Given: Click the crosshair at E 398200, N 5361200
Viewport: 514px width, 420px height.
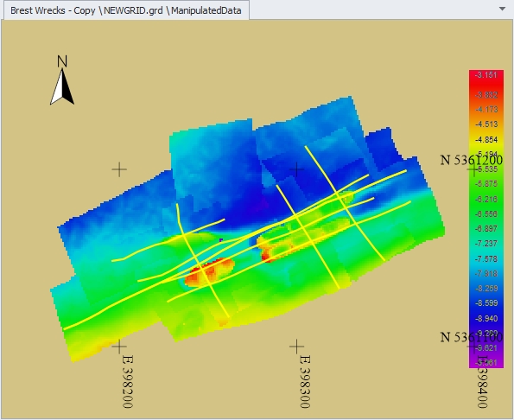Looking at the screenshot, I should coord(119,170).
